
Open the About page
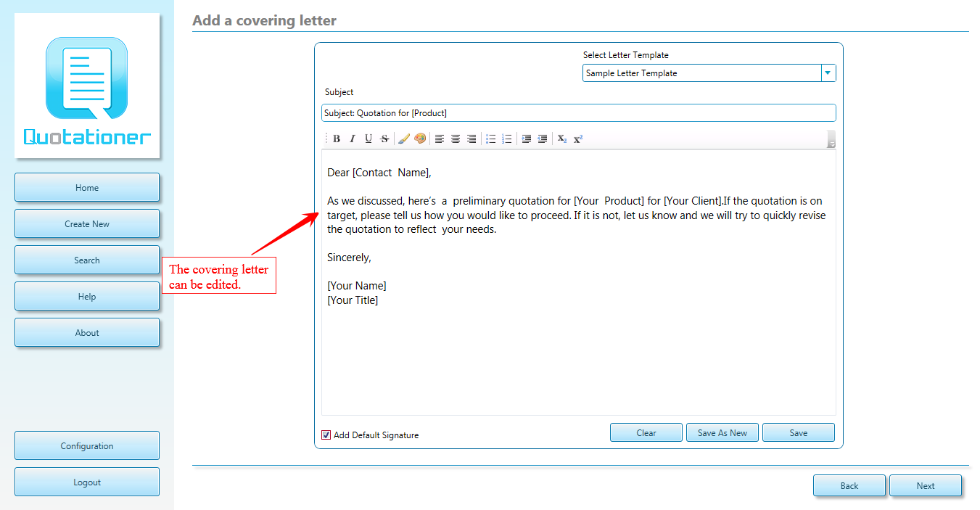click(87, 332)
